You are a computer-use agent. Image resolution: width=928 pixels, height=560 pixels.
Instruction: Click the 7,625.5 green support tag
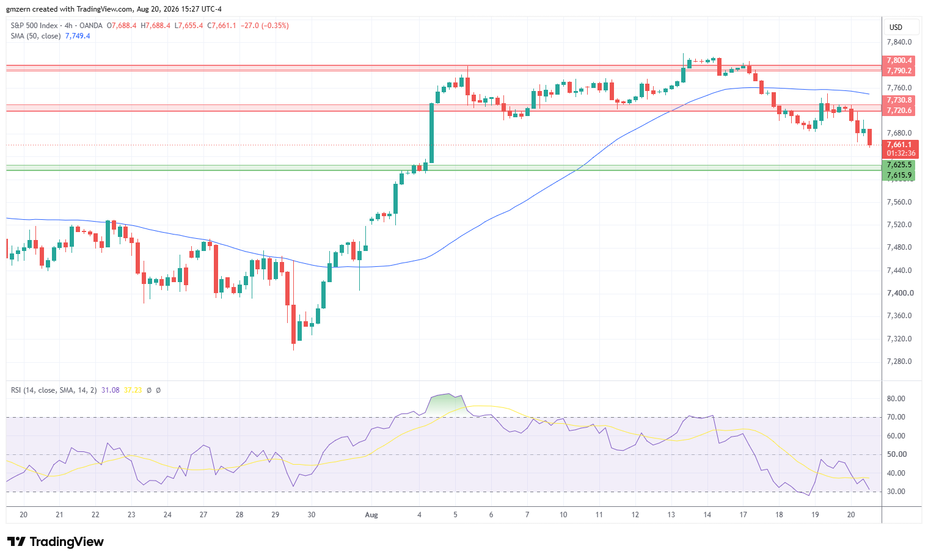click(x=899, y=165)
